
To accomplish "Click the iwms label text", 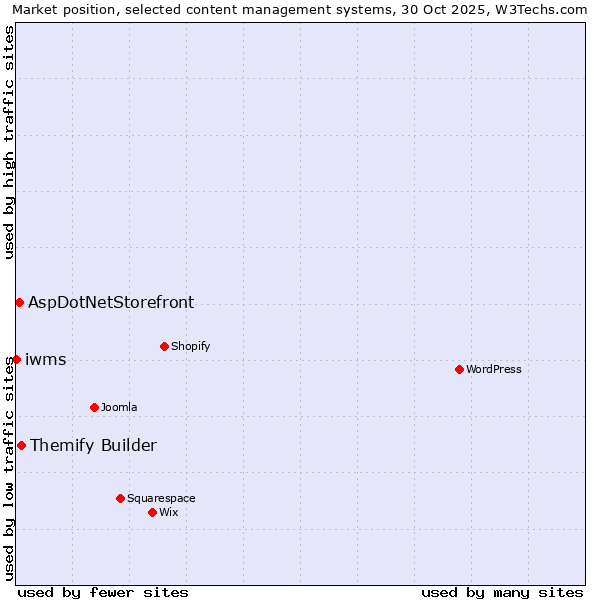I will 45,359.
